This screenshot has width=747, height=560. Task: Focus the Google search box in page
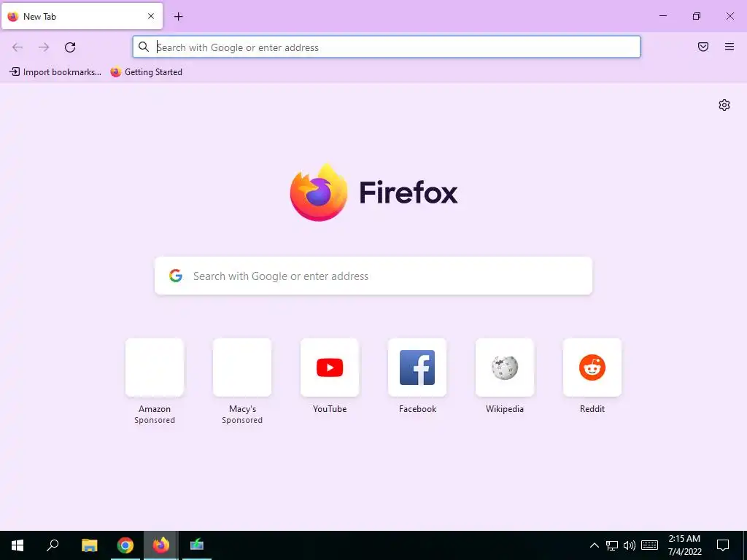tap(373, 276)
